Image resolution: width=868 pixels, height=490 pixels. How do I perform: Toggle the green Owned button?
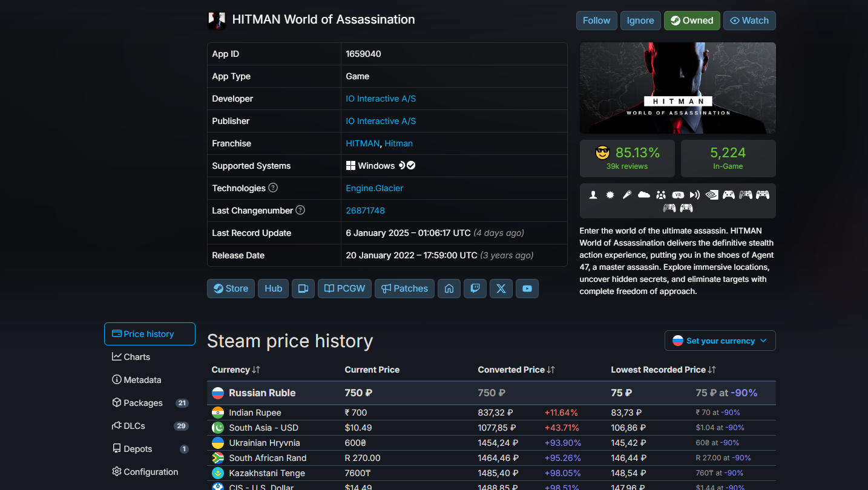(x=692, y=21)
